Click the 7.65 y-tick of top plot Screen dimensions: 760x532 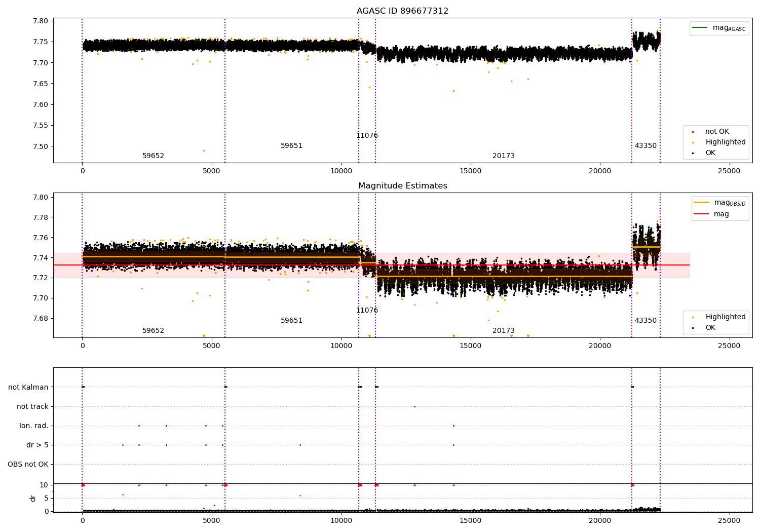(41, 84)
